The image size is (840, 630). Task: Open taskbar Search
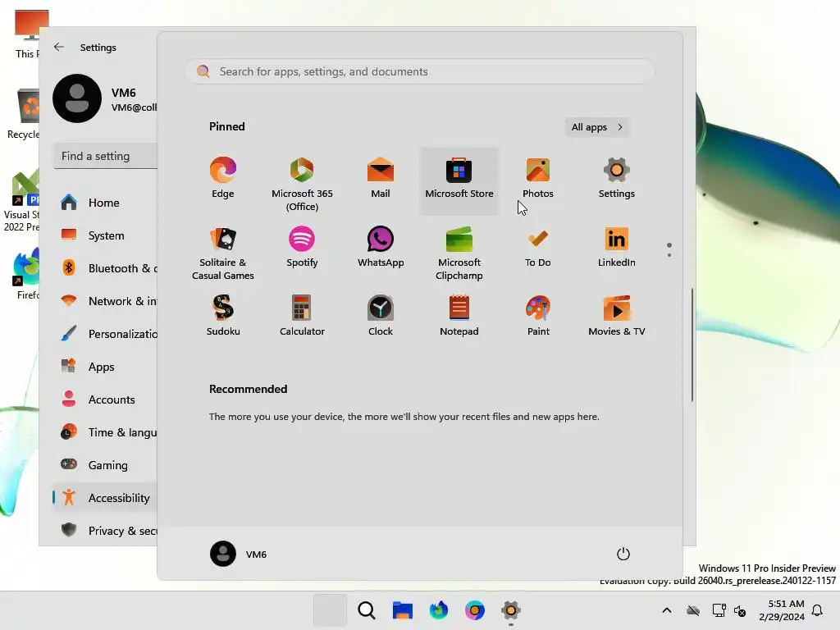pos(367,610)
